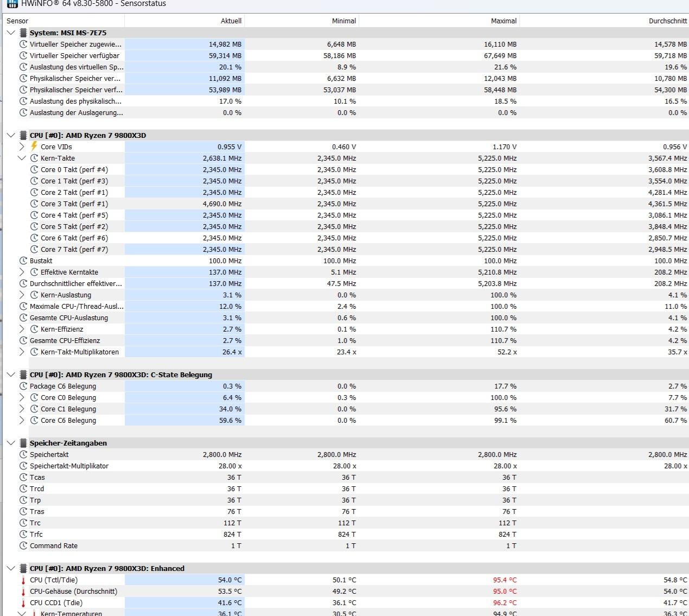Select the Trc timing row

346,523
